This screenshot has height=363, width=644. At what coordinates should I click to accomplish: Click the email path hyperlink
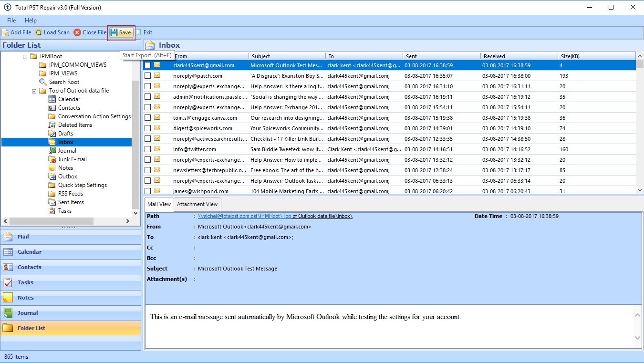pos(275,216)
